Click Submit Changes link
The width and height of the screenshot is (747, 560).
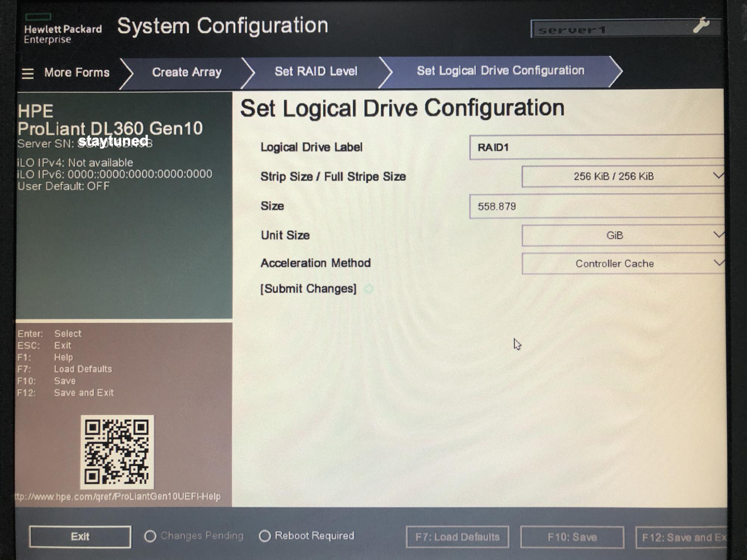(x=309, y=289)
